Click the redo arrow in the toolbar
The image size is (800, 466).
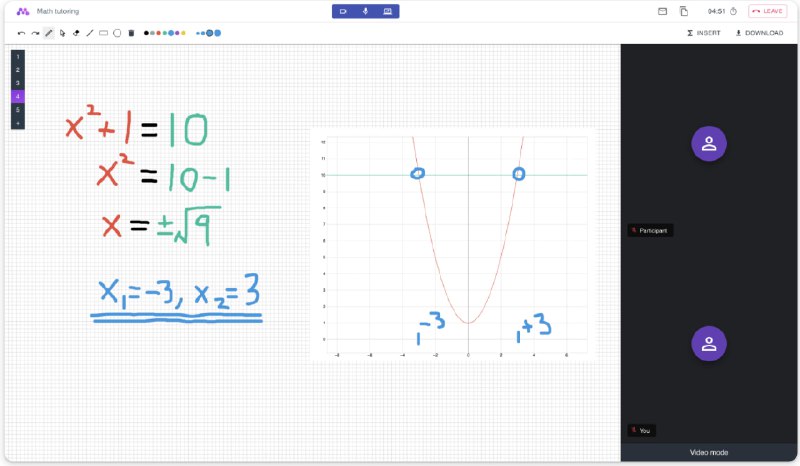[35, 33]
